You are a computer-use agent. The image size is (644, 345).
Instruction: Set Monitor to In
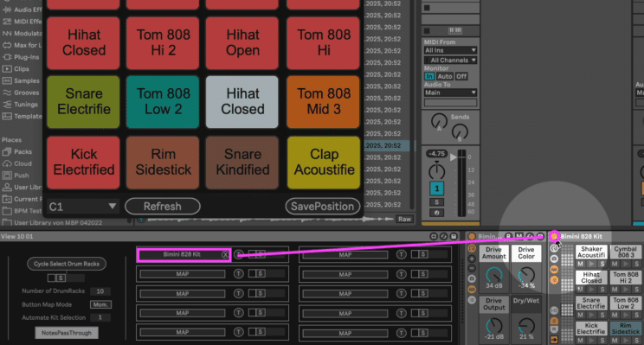(x=429, y=76)
